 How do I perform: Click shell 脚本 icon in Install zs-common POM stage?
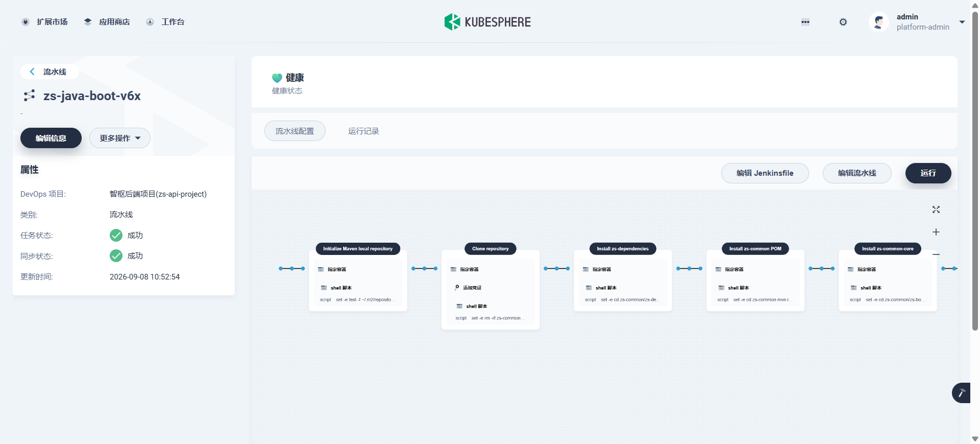721,288
